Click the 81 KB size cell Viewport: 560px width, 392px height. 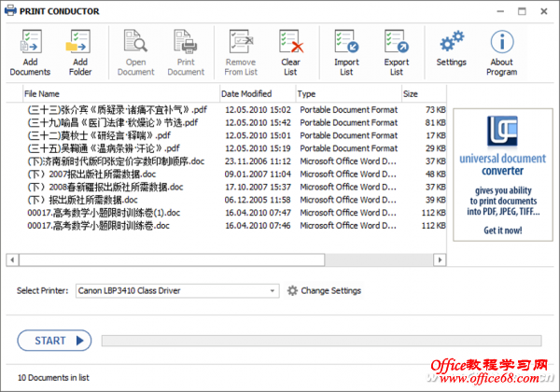[x=435, y=122]
